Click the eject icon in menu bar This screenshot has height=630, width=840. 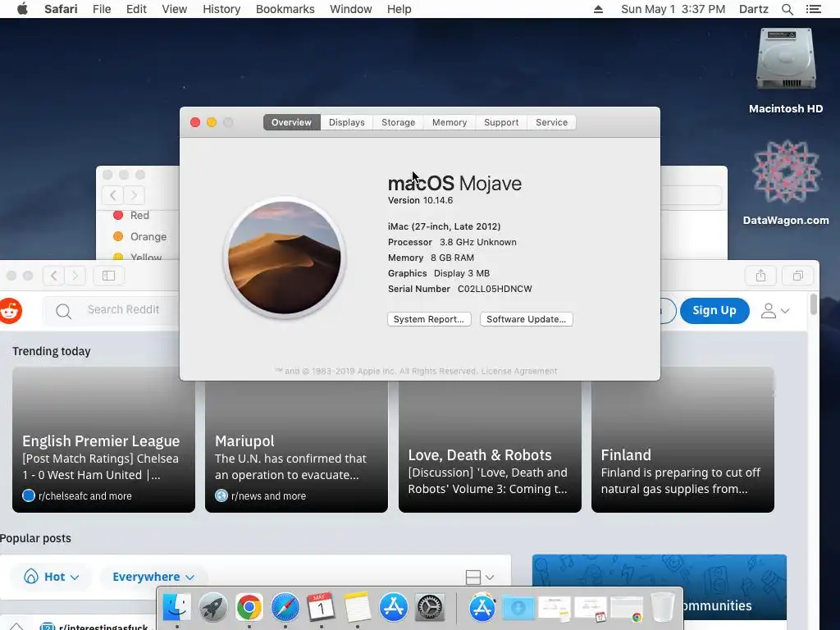[598, 9]
